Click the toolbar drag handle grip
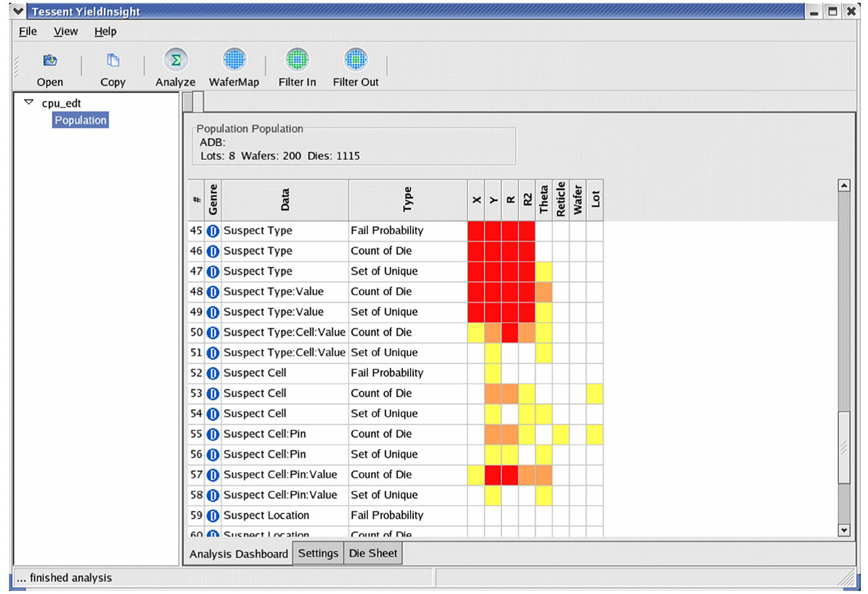The width and height of the screenshot is (868, 594). point(17,66)
